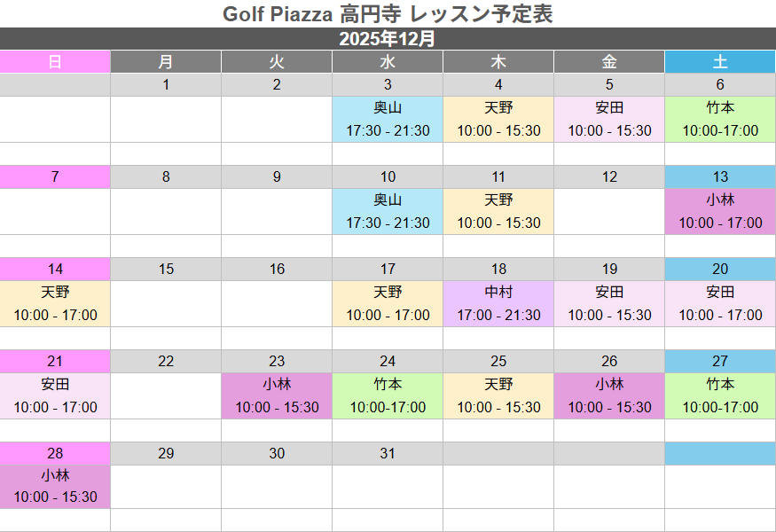Image resolution: width=776 pixels, height=532 pixels.
Task: Select 安田 lesson on December 20
Action: tap(720, 304)
